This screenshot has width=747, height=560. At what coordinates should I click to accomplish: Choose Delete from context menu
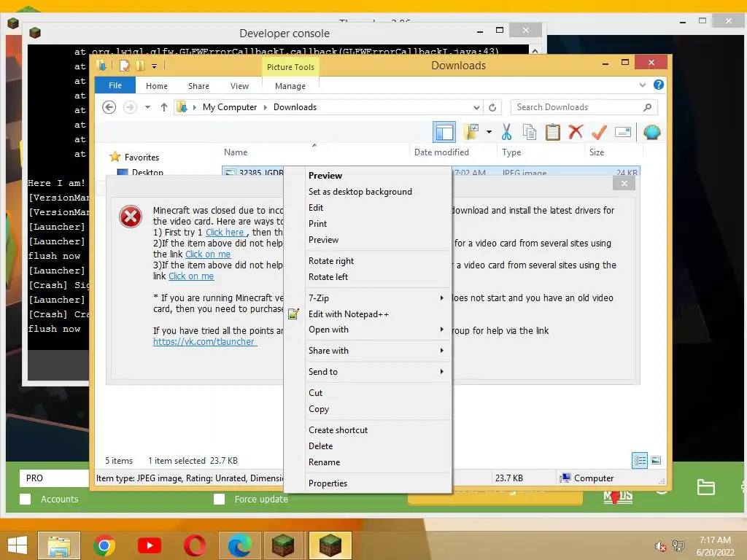[x=321, y=446]
